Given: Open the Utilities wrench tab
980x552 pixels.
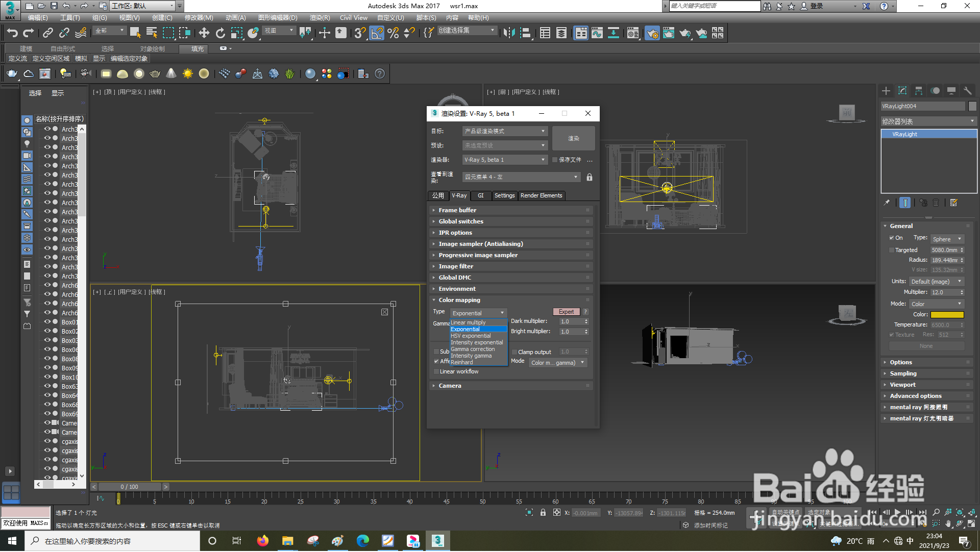Looking at the screenshot, I should coord(968,91).
